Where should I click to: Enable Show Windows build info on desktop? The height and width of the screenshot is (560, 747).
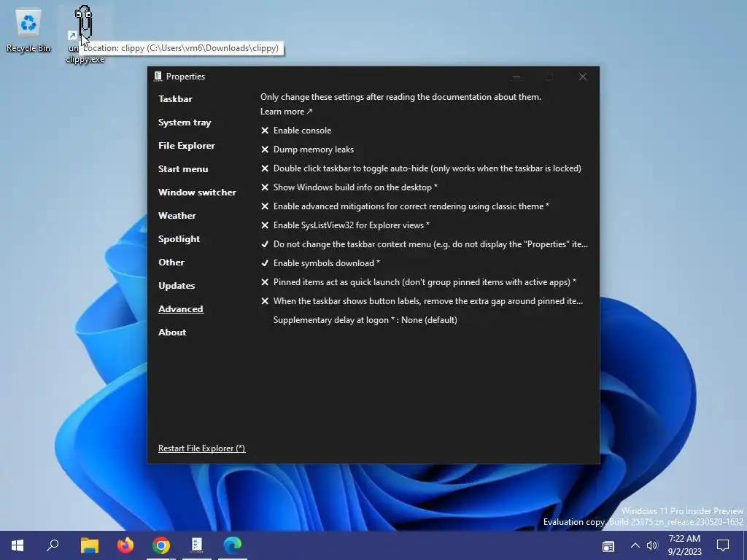click(349, 187)
